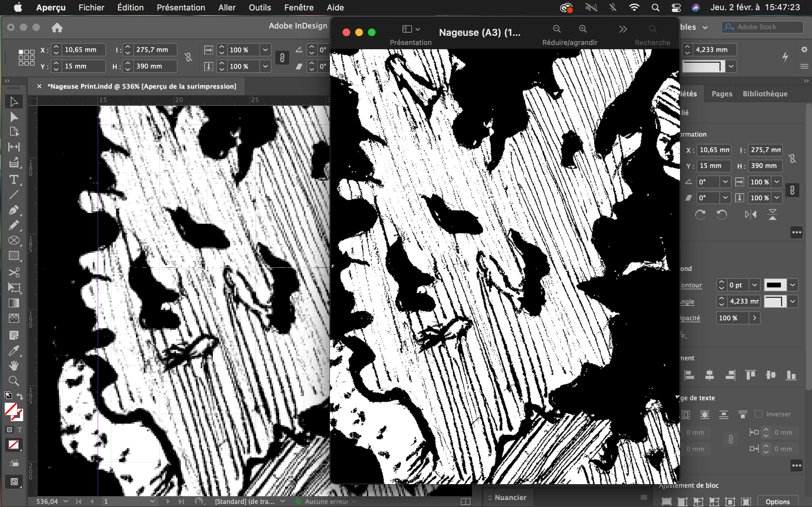This screenshot has width=812, height=507.
Task: Click the Options button
Action: [777, 501]
